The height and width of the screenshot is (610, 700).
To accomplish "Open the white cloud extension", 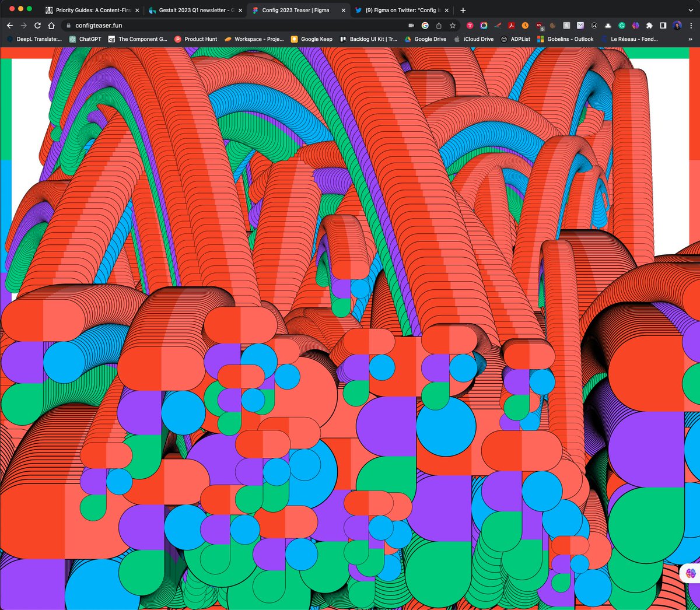I will click(608, 26).
